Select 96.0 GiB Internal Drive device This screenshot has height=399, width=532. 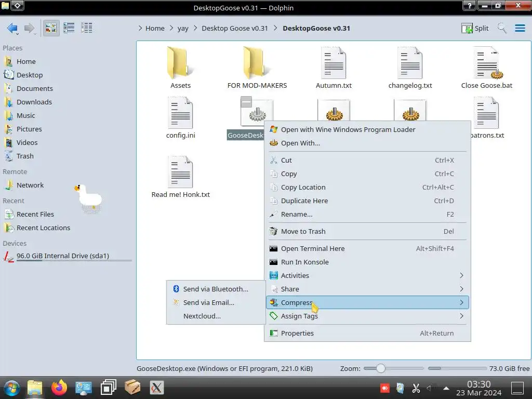pyautogui.click(x=67, y=256)
